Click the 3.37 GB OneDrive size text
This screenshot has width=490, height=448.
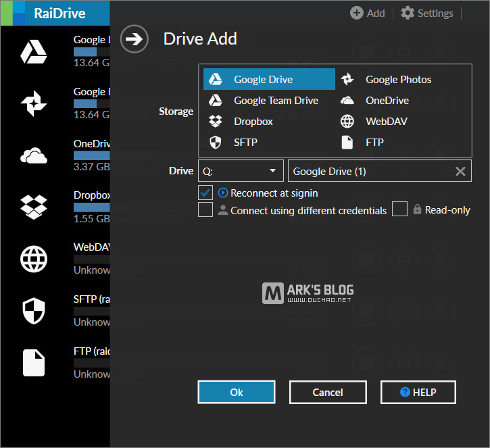[91, 166]
